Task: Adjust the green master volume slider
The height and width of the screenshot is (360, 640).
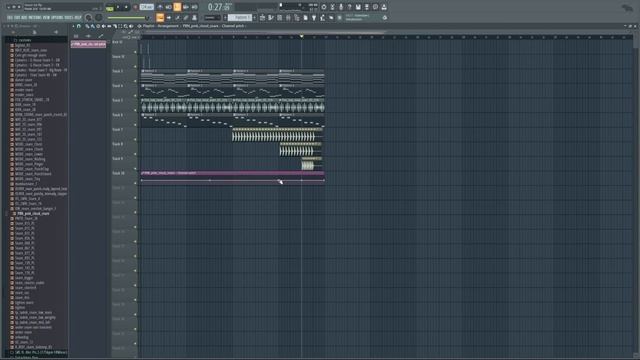Action: point(128,18)
